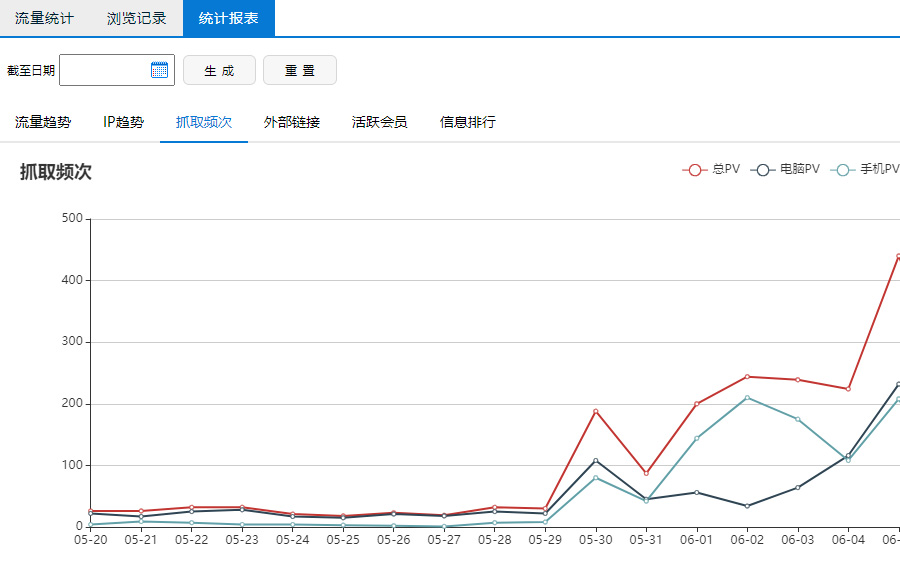Image resolution: width=900 pixels, height=561 pixels.
Task: Open the 流量趋势 sub-tab
Action: click(x=43, y=122)
